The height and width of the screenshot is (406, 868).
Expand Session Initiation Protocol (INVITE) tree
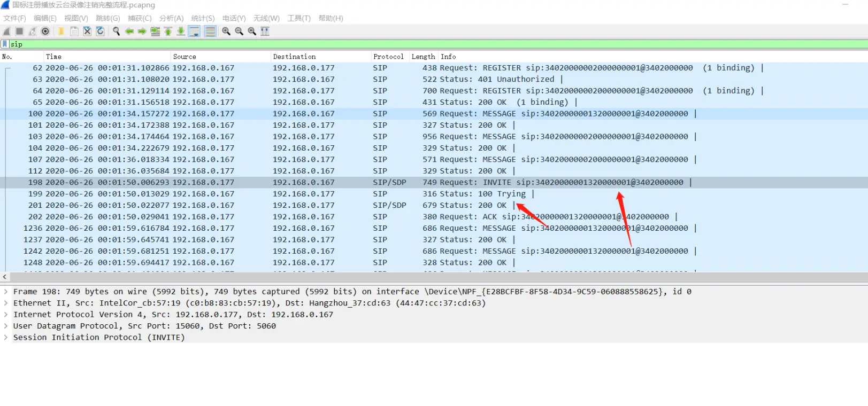point(6,338)
